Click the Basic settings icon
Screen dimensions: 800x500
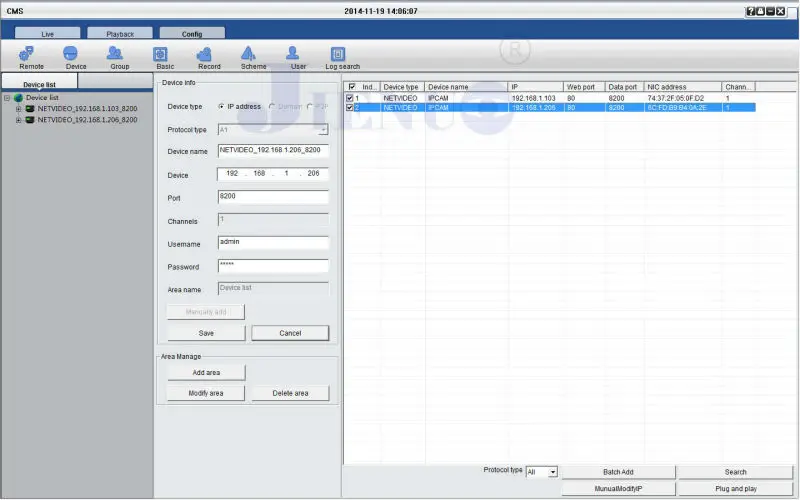pos(164,54)
